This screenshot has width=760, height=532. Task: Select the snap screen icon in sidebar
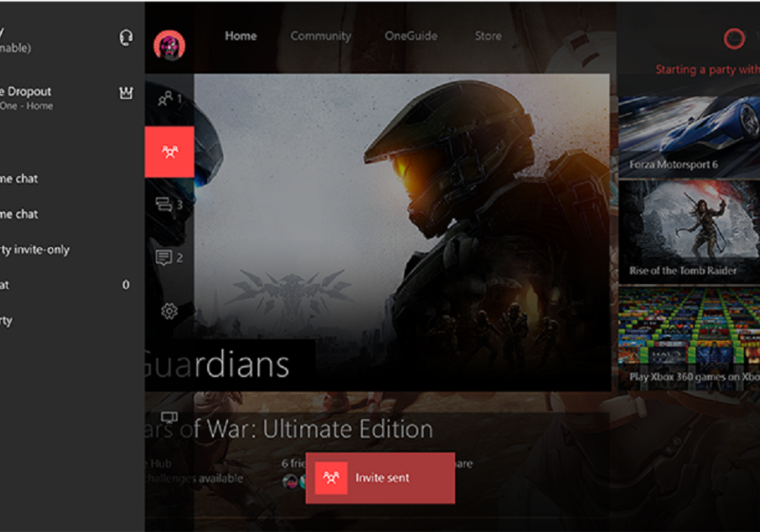tap(169, 418)
